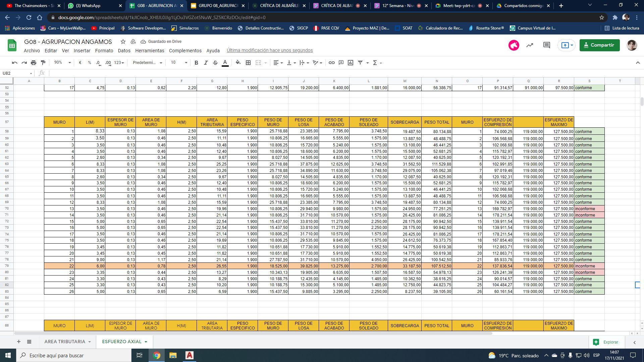
Task: Open the last modification history link
Action: (x=269, y=50)
